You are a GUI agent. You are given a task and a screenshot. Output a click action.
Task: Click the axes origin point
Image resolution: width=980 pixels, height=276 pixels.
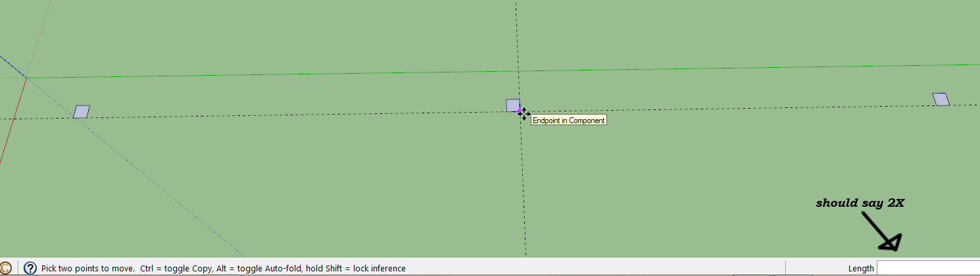coord(26,78)
